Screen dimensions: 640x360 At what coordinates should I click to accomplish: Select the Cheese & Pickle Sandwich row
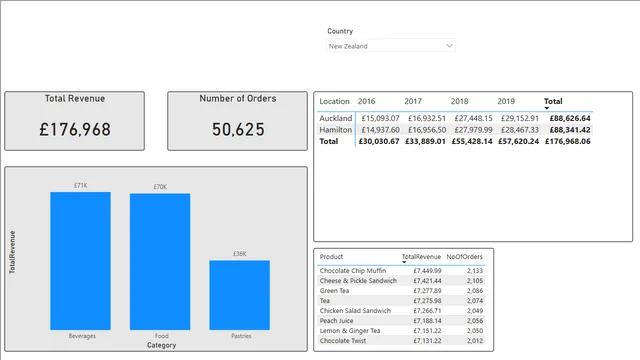click(x=401, y=281)
